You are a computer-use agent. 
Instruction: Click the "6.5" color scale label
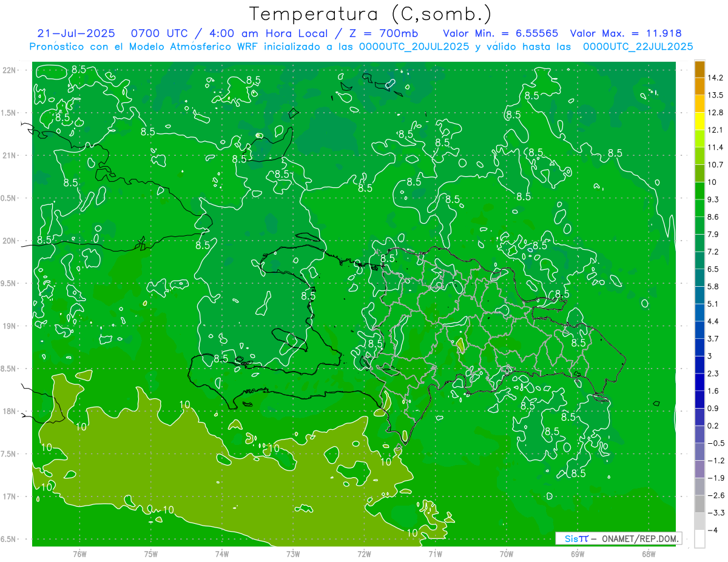[714, 269]
